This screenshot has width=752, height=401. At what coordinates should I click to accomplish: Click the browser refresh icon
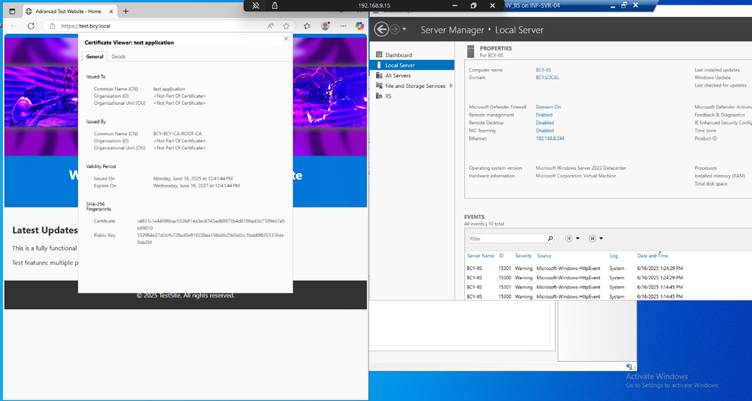pyautogui.click(x=32, y=25)
